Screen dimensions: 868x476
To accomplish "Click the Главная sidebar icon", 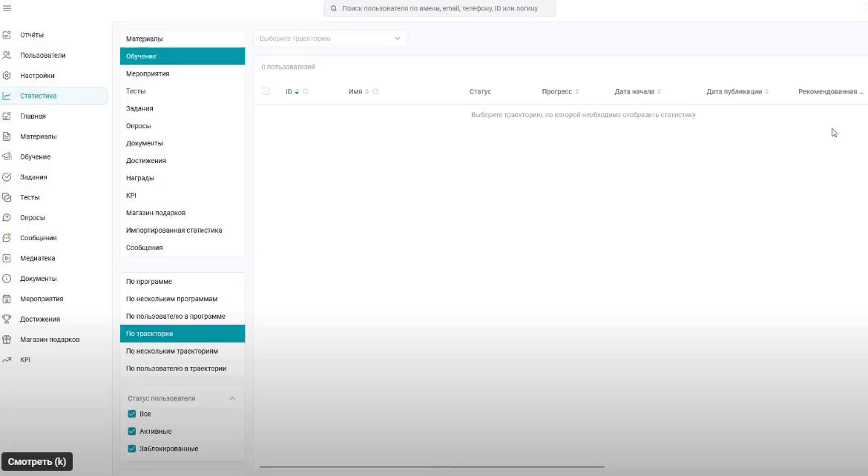I will (x=7, y=116).
